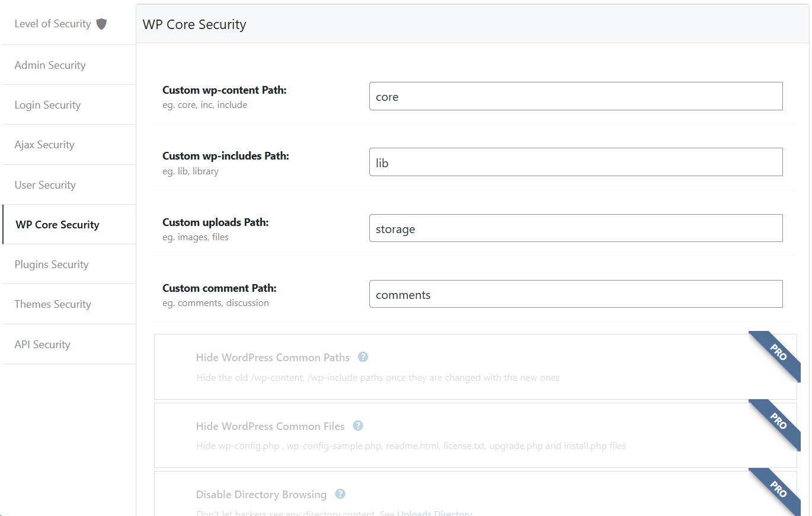
Task: Click the 'Custom comment Path:' label
Action: (x=220, y=288)
